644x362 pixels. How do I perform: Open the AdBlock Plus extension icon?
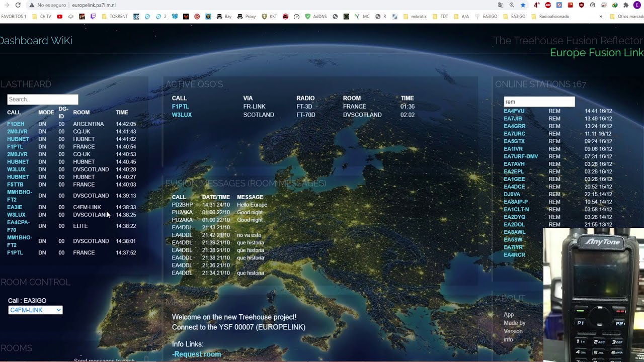pos(548,5)
